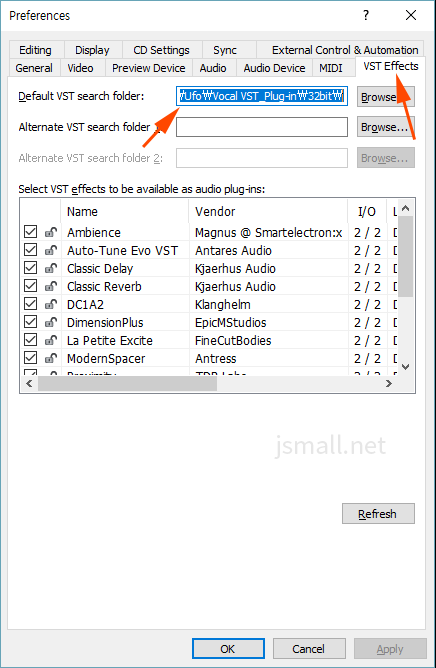Toggle the Classic Reverb checkbox
This screenshot has width=436, height=668.
coord(30,286)
